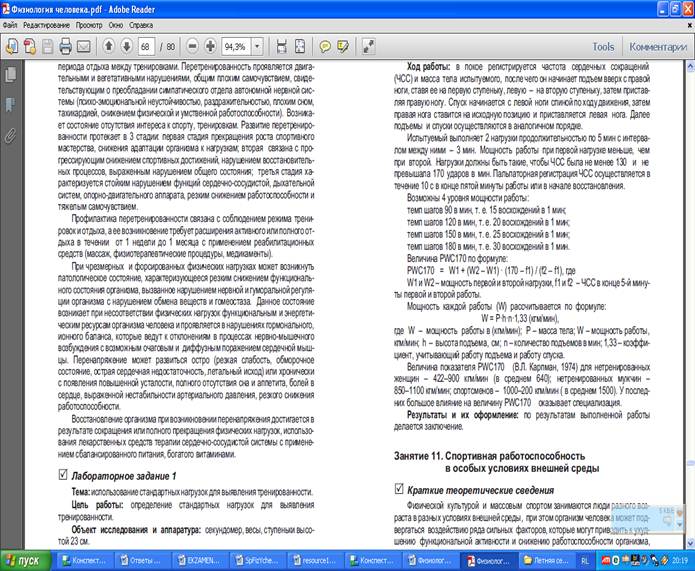The image size is (695, 571).
Task: Open the page thumbnails side panel
Action: pos(11,74)
